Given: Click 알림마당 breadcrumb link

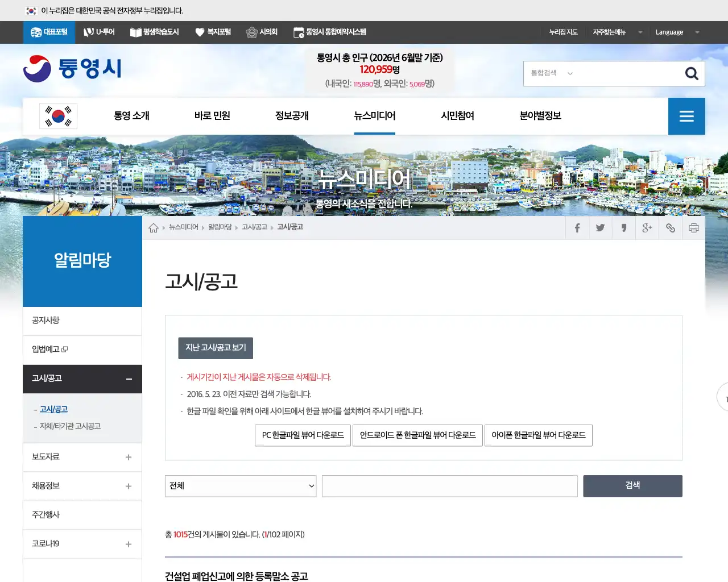Looking at the screenshot, I should (x=220, y=227).
